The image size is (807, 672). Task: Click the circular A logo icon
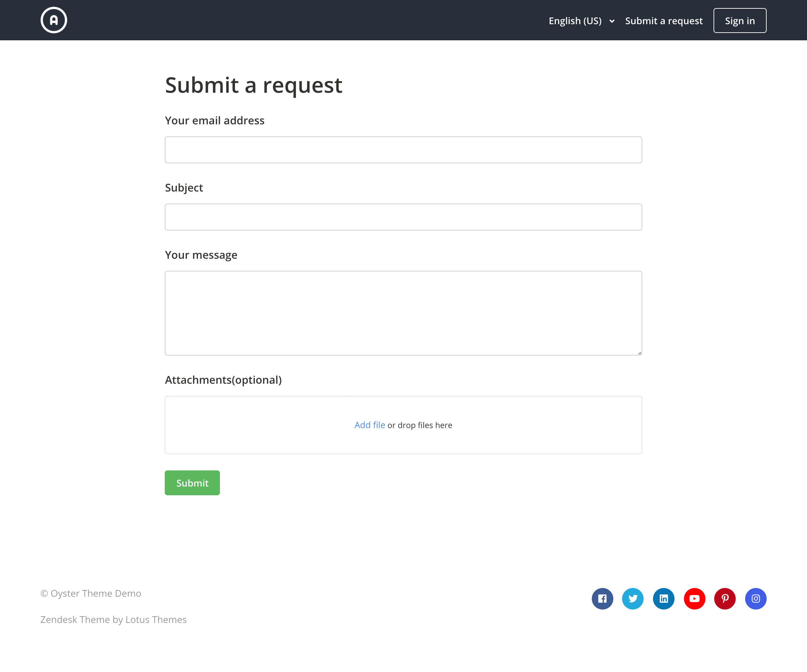pyautogui.click(x=54, y=20)
